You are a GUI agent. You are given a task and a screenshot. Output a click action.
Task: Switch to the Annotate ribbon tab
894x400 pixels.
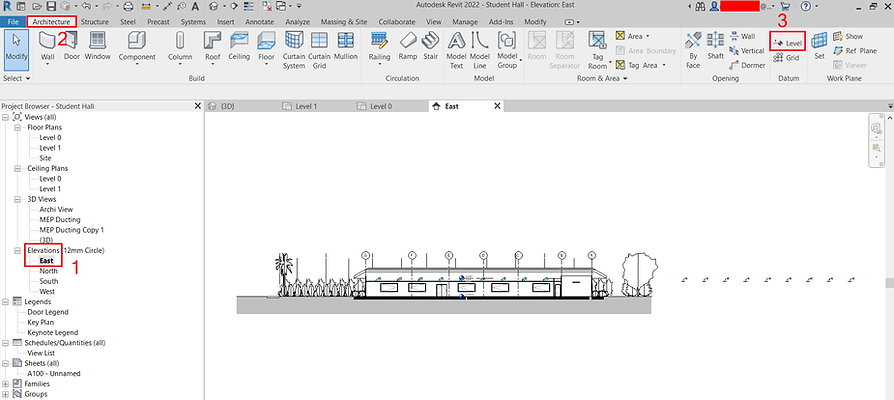[x=259, y=22]
